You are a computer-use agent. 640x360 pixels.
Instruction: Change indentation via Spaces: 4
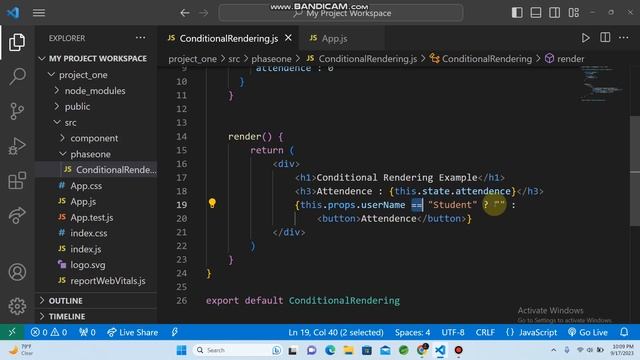coord(412,332)
